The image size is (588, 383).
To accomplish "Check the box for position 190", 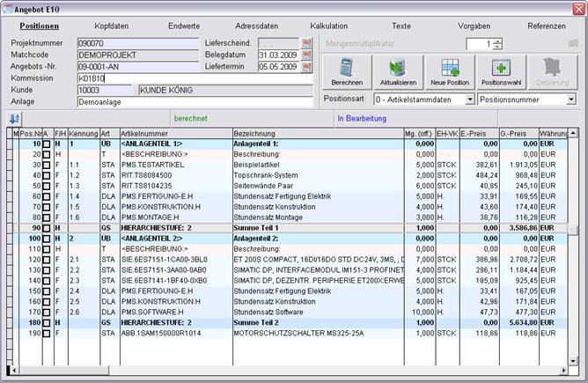I will [x=48, y=334].
